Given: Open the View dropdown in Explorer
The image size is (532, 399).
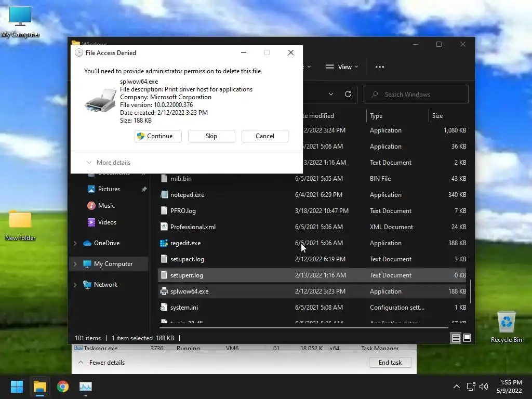Looking at the screenshot, I should pyautogui.click(x=342, y=67).
